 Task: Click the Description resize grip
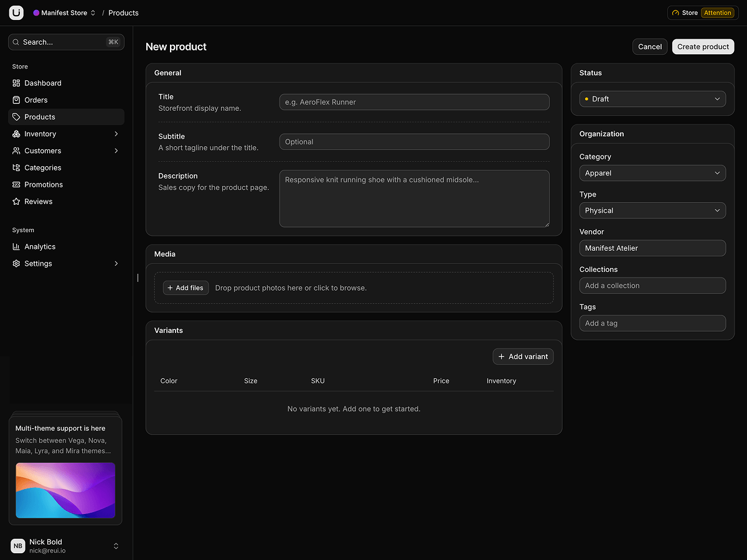pyautogui.click(x=546, y=223)
